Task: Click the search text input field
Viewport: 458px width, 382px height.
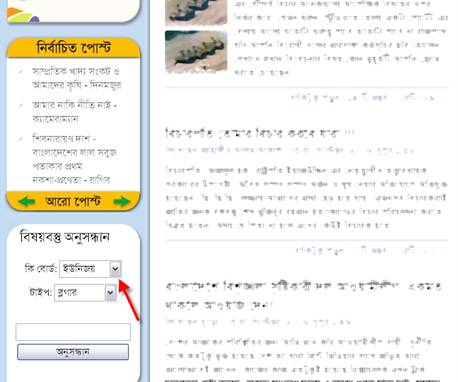Action: pos(73,332)
